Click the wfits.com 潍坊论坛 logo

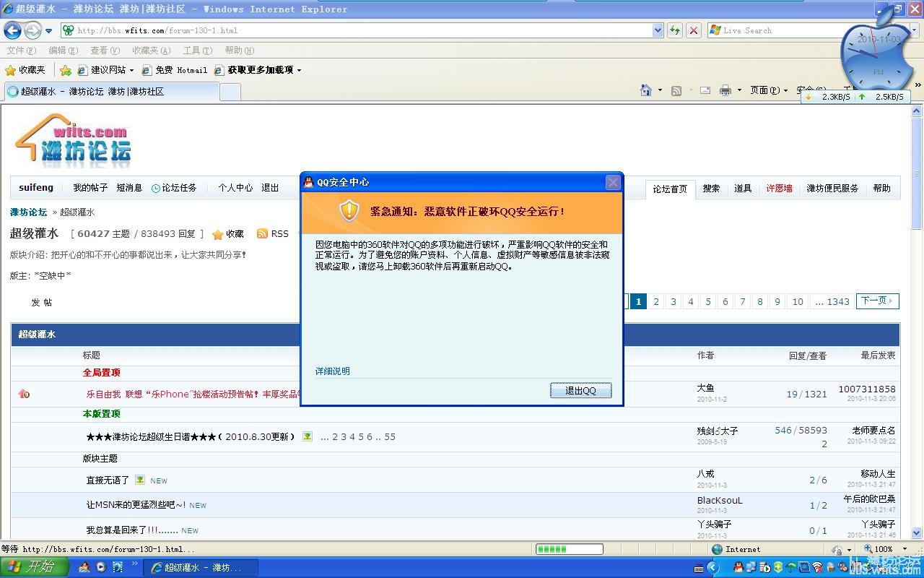click(x=73, y=140)
